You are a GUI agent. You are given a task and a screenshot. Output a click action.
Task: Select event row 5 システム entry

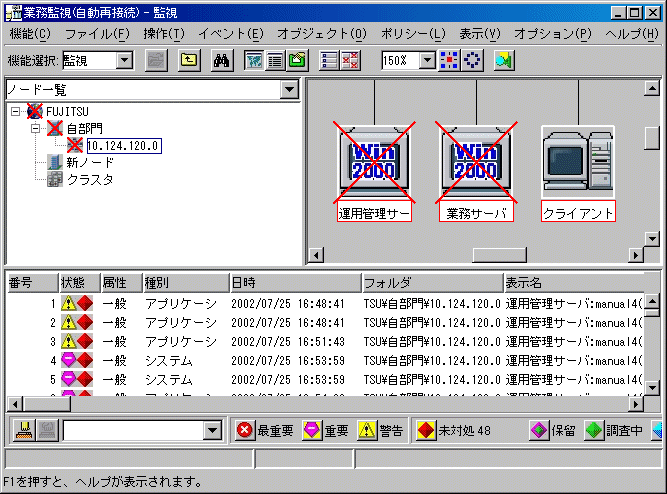click(x=325, y=379)
